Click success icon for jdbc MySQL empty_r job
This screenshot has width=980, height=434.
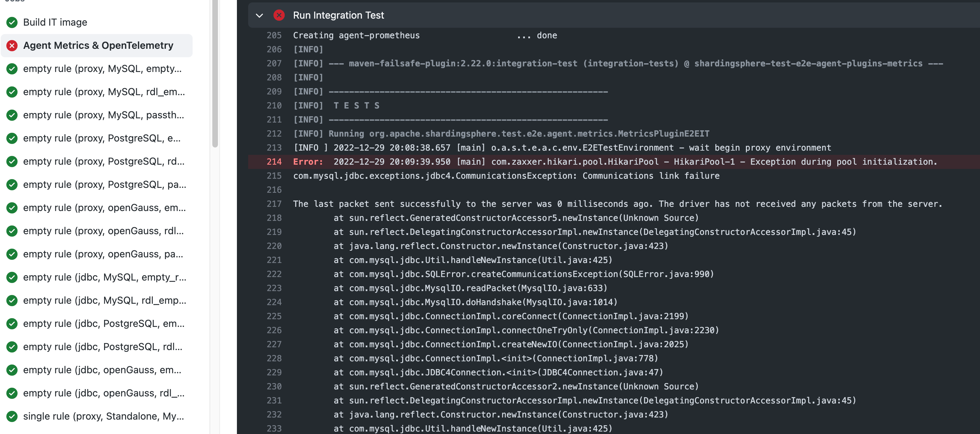[x=12, y=277]
